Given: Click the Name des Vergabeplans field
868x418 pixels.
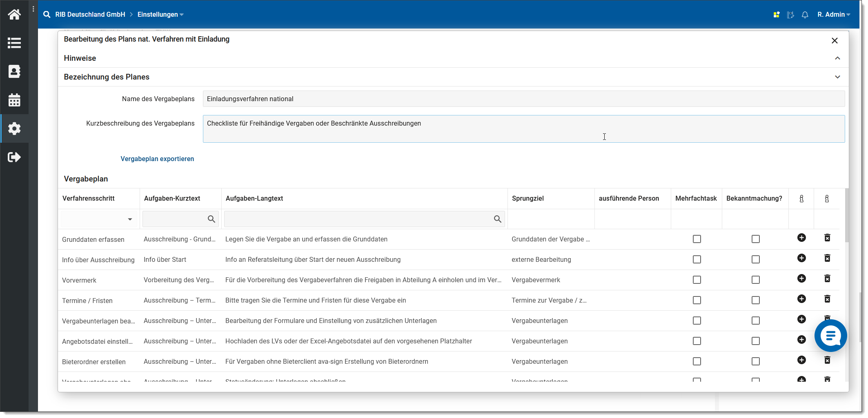Looking at the screenshot, I should [523, 99].
